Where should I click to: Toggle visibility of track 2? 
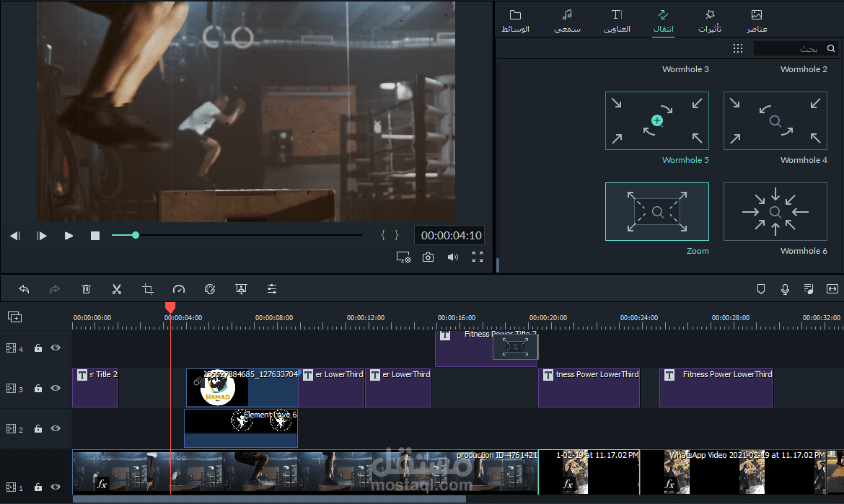tap(56, 428)
